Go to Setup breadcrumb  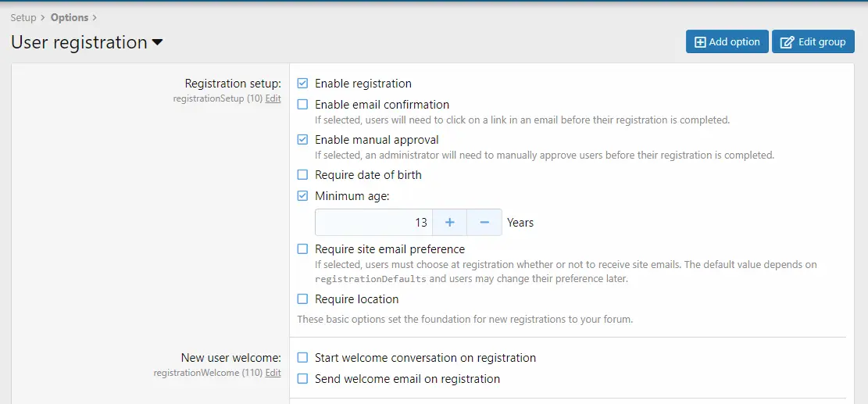coord(23,18)
